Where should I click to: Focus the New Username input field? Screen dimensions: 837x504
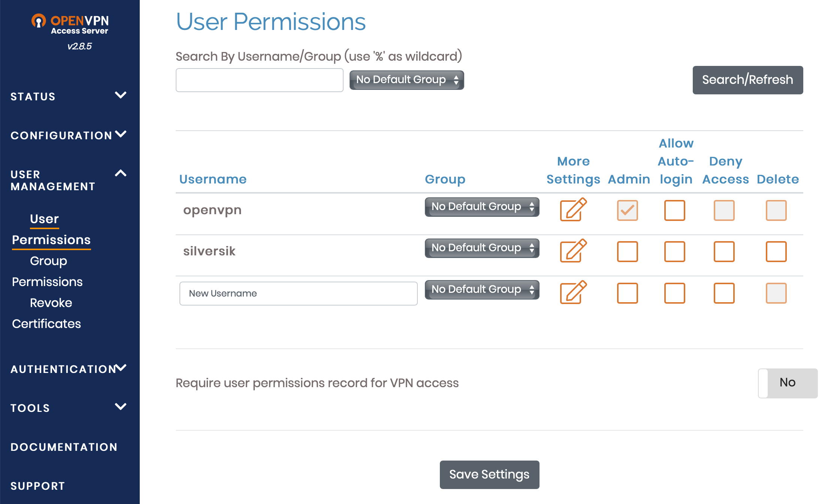[x=298, y=294]
